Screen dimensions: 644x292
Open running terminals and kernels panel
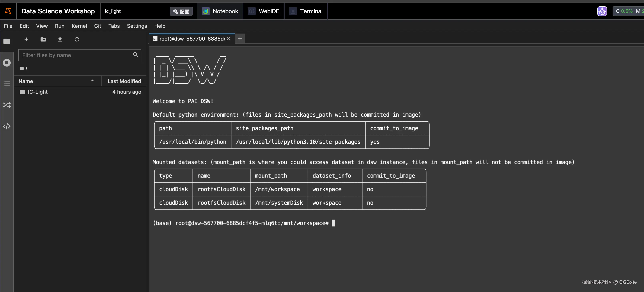coord(7,63)
